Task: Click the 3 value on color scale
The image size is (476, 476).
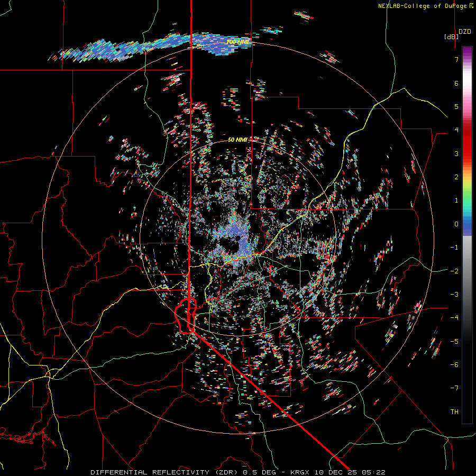Action: 456,153
